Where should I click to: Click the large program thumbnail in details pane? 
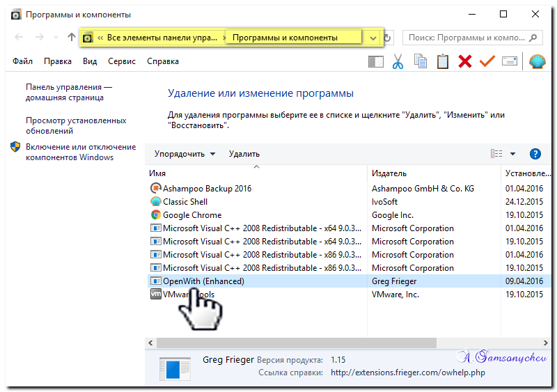[175, 368]
